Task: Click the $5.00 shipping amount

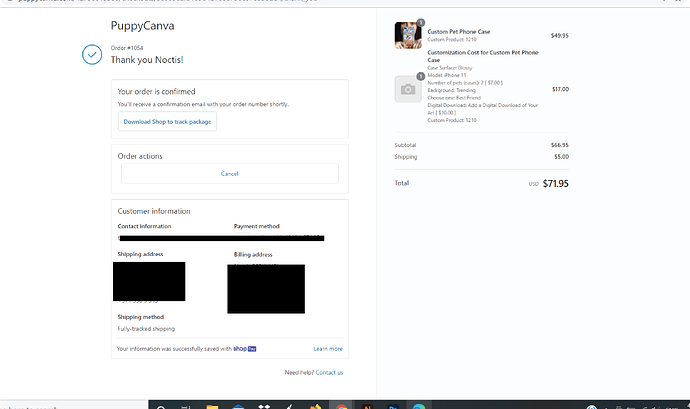Action: [562, 157]
